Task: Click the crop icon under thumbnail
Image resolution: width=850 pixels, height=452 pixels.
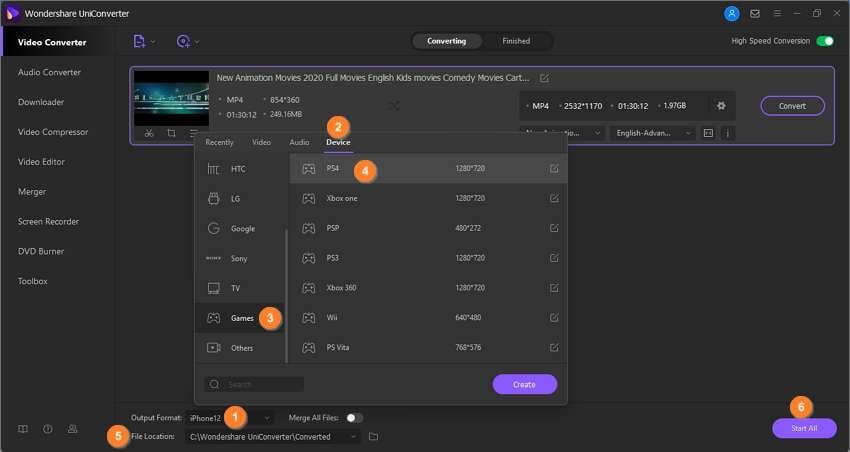Action: coord(171,133)
